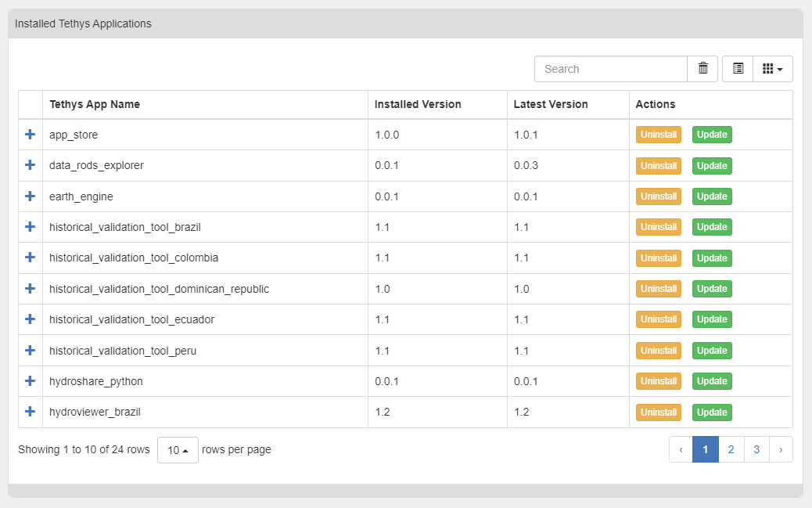
Task: Click the Tethys App Name column header
Action: point(205,104)
